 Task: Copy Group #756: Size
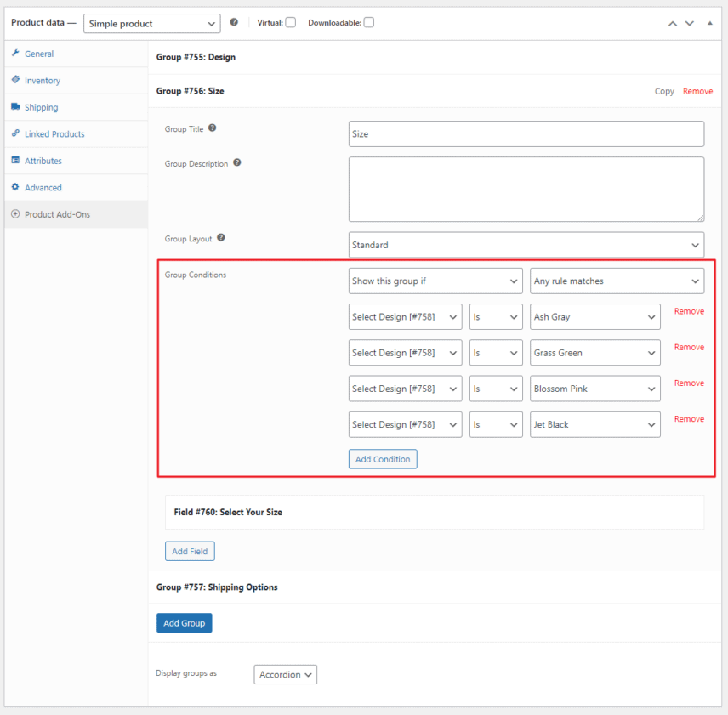[664, 91]
